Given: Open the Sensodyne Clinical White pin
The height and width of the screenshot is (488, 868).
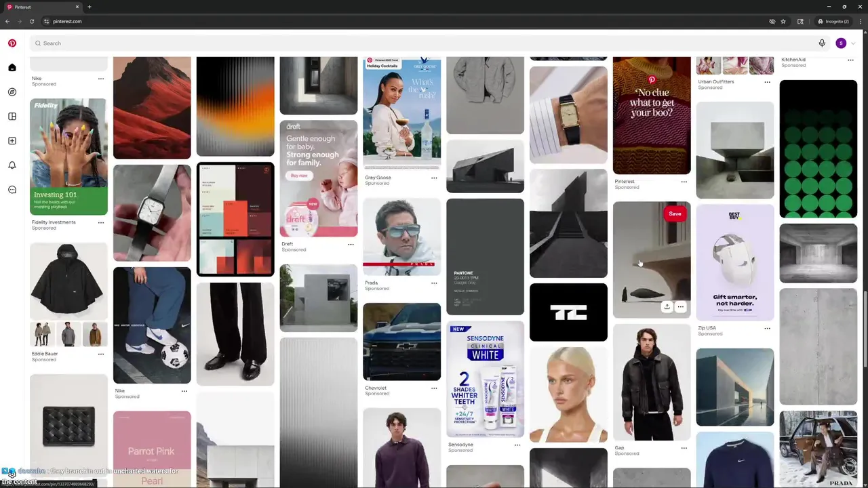Looking at the screenshot, I should (x=485, y=380).
